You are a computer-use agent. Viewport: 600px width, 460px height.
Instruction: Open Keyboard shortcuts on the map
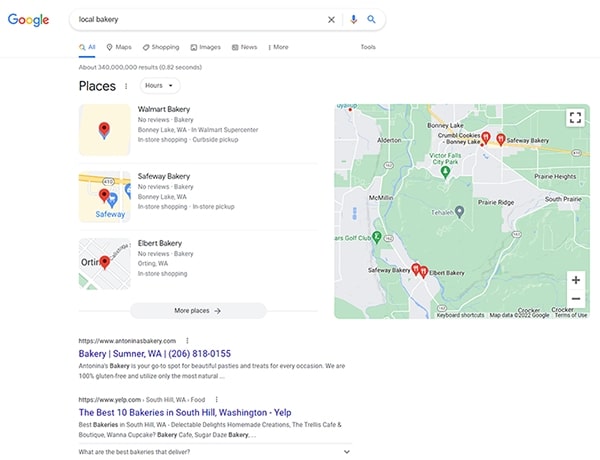click(x=460, y=315)
